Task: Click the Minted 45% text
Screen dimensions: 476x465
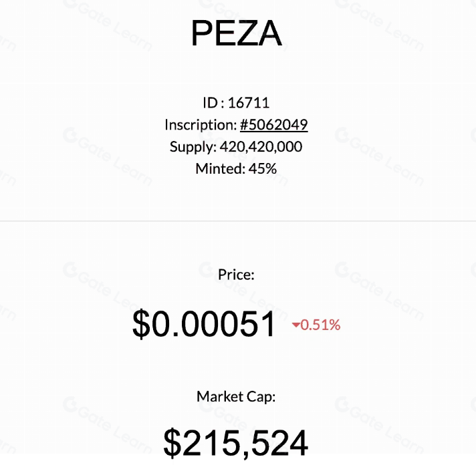Action: [236, 168]
